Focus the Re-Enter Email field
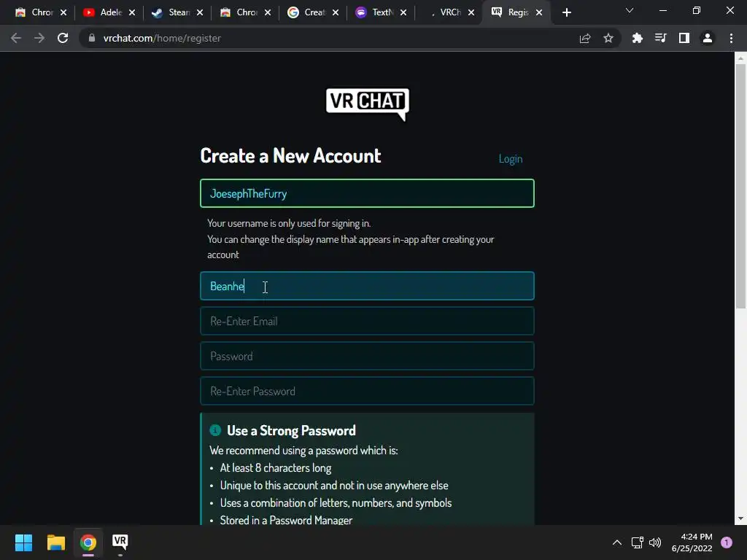 (x=367, y=321)
